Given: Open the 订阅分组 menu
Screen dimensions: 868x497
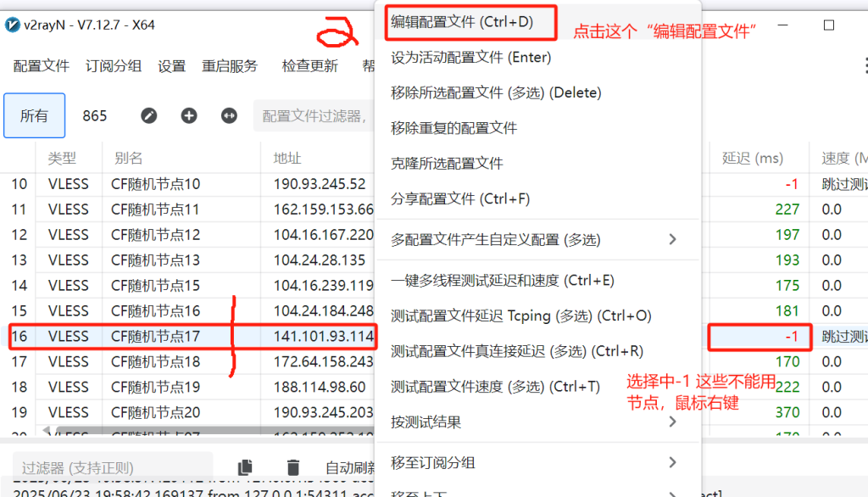Looking at the screenshot, I should coord(114,66).
